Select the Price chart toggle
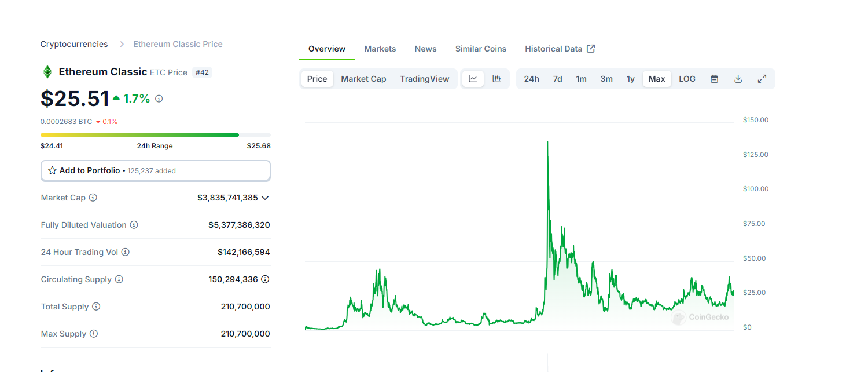 (x=317, y=79)
